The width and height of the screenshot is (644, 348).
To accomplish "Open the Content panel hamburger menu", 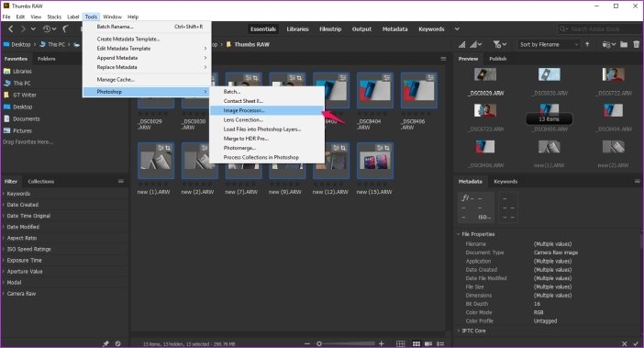I will coord(443,59).
